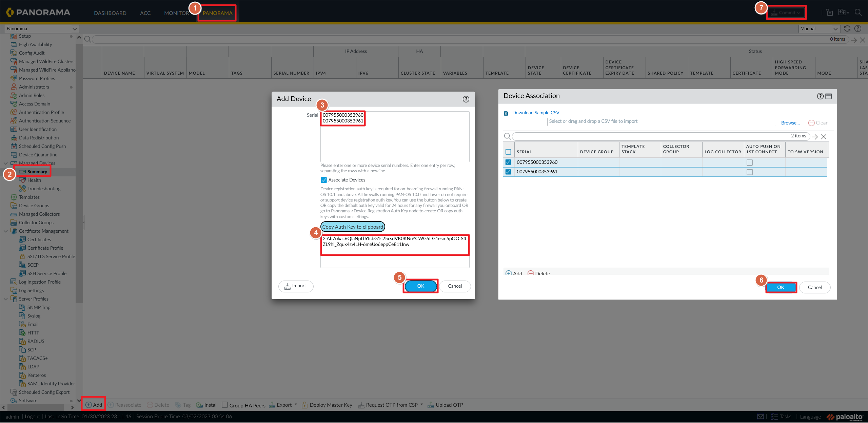Open Templates in sidebar
Image resolution: width=868 pixels, height=423 pixels.
pos(29,197)
